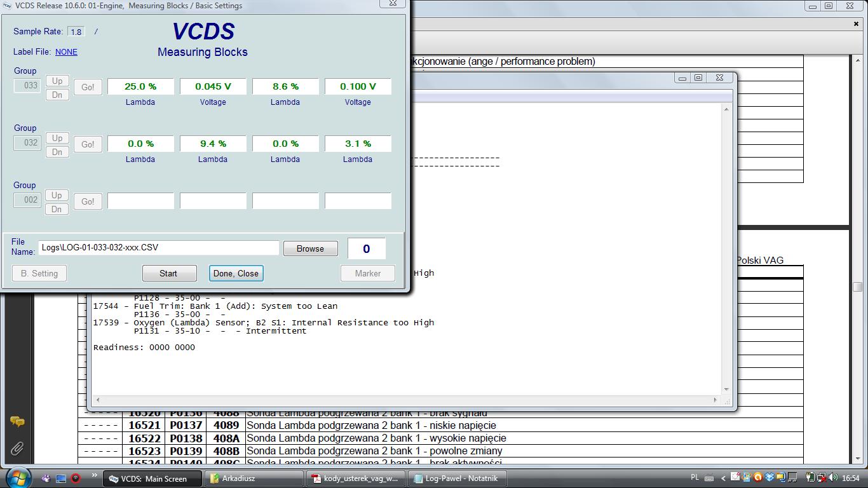
Task: Click Dn for Group 002
Action: tap(57, 209)
